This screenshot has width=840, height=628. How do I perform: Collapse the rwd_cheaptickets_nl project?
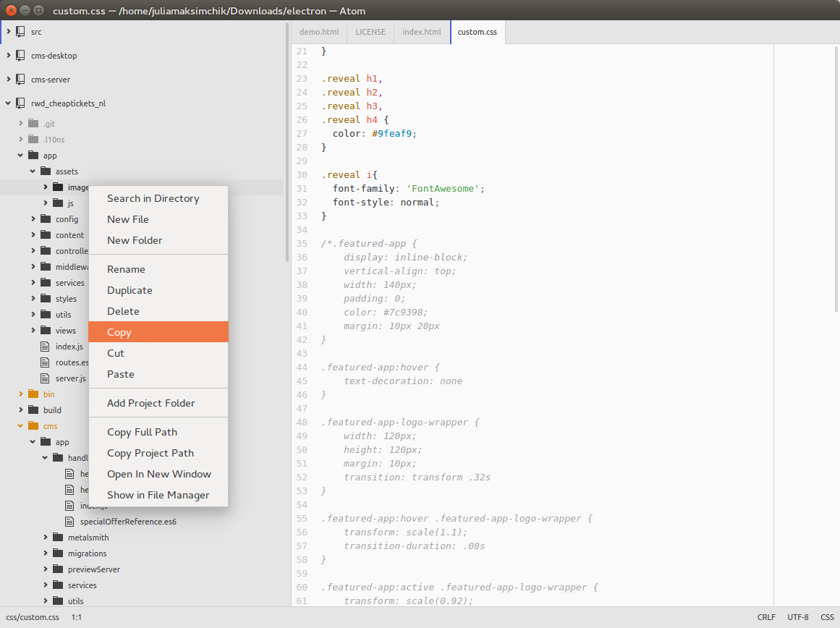(x=9, y=103)
